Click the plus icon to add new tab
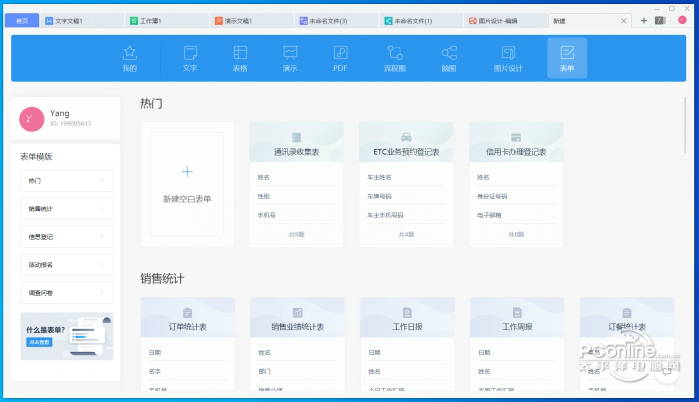 click(x=643, y=21)
